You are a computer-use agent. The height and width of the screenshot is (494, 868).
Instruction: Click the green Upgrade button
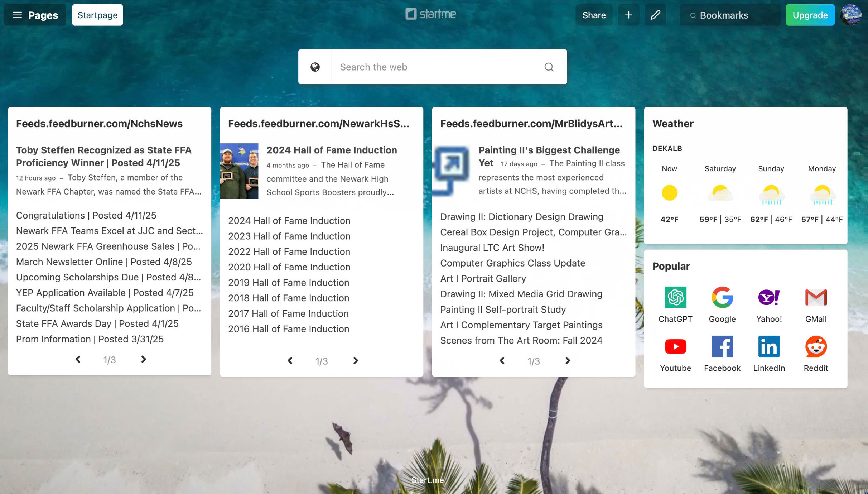pos(810,15)
